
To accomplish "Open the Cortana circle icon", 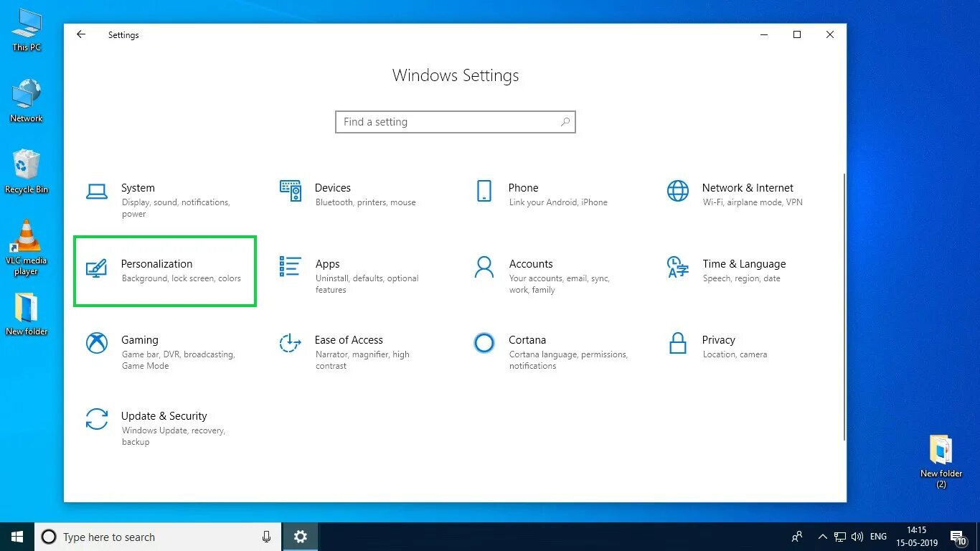I will click(x=484, y=343).
